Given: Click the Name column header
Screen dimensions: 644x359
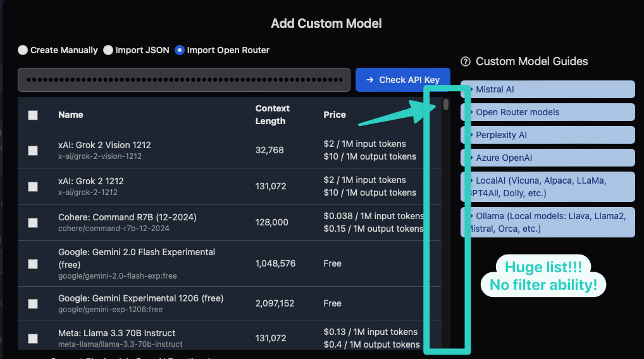Looking at the screenshot, I should (x=71, y=115).
